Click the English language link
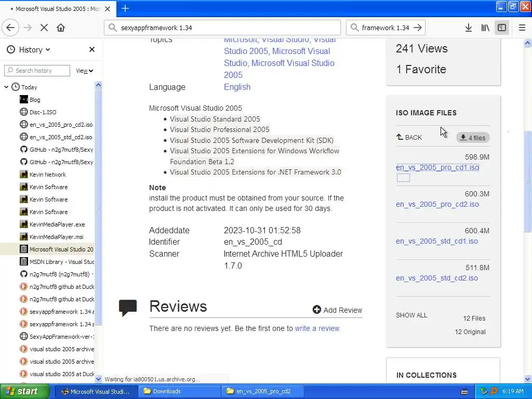This screenshot has width=532, height=399. click(237, 87)
